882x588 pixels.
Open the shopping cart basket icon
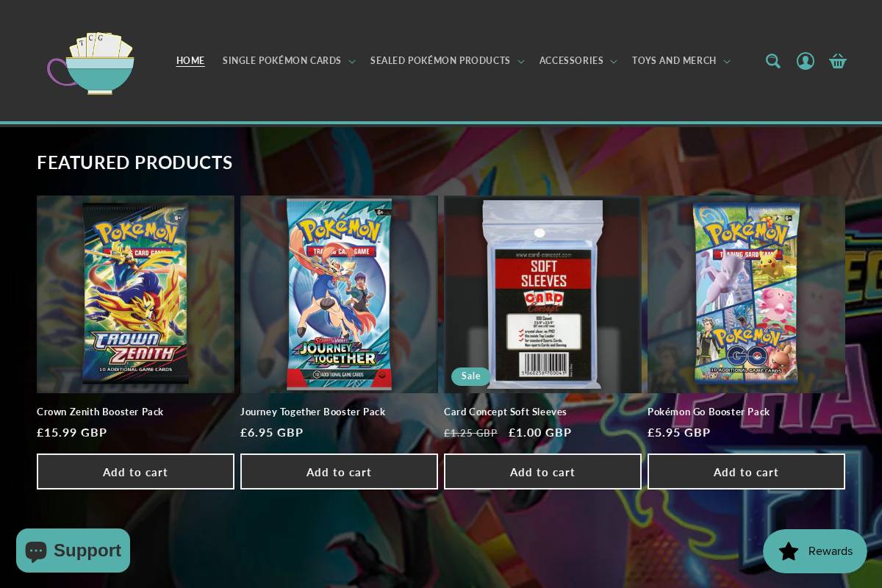pos(838,61)
